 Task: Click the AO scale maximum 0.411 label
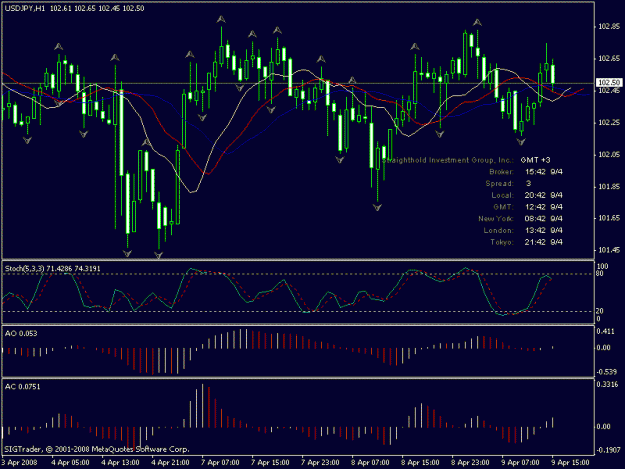pyautogui.click(x=605, y=331)
